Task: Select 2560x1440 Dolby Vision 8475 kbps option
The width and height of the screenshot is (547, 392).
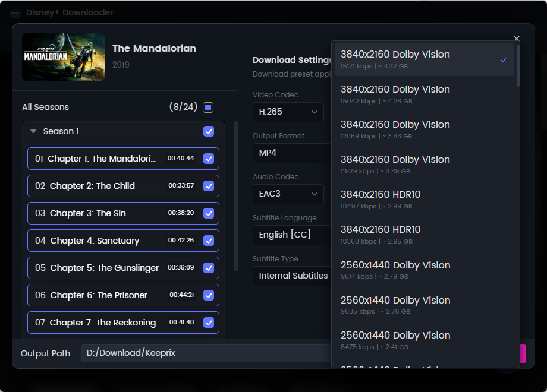Action: pyautogui.click(x=424, y=340)
